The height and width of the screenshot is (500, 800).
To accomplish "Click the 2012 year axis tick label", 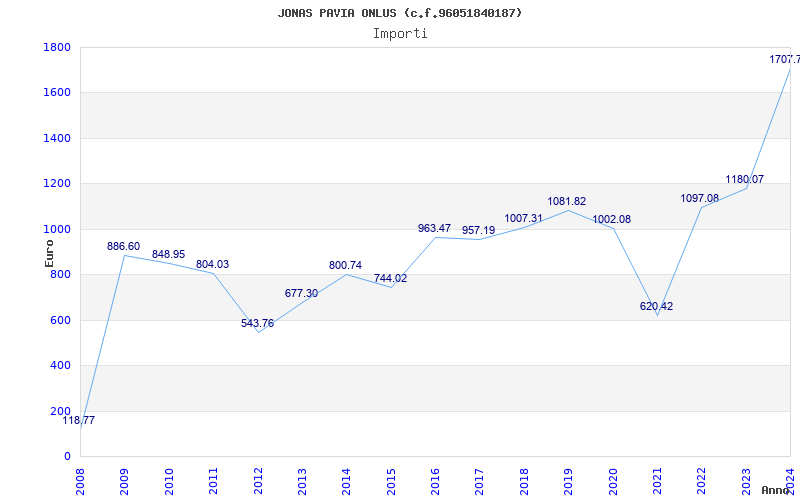I will [x=258, y=477].
